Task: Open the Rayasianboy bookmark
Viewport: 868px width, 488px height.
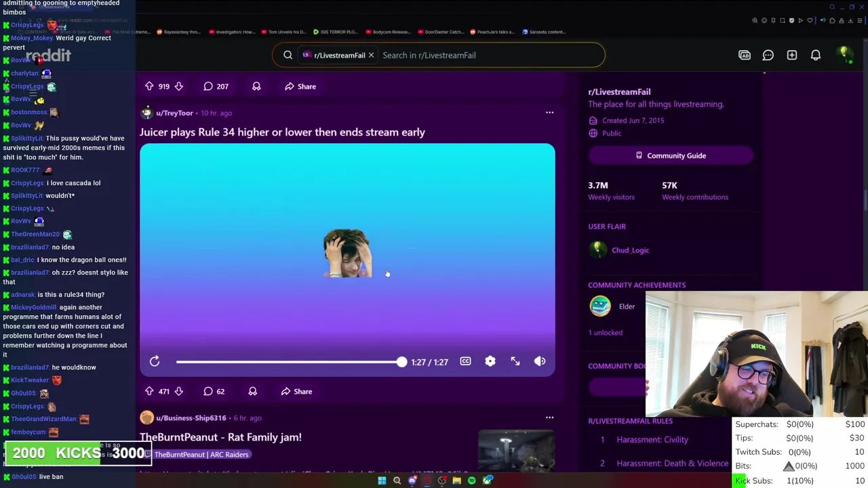Action: [x=178, y=32]
